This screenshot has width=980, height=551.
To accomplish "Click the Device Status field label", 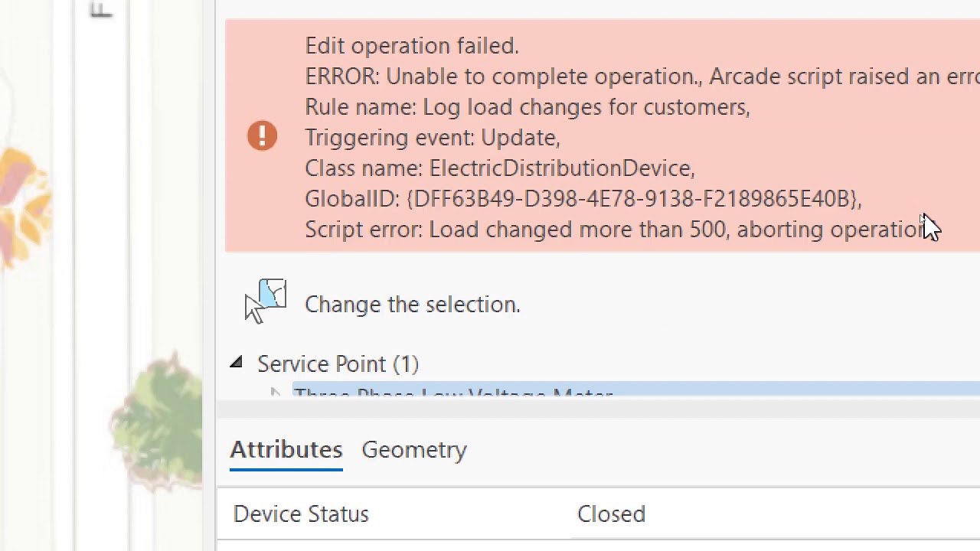I will [301, 514].
